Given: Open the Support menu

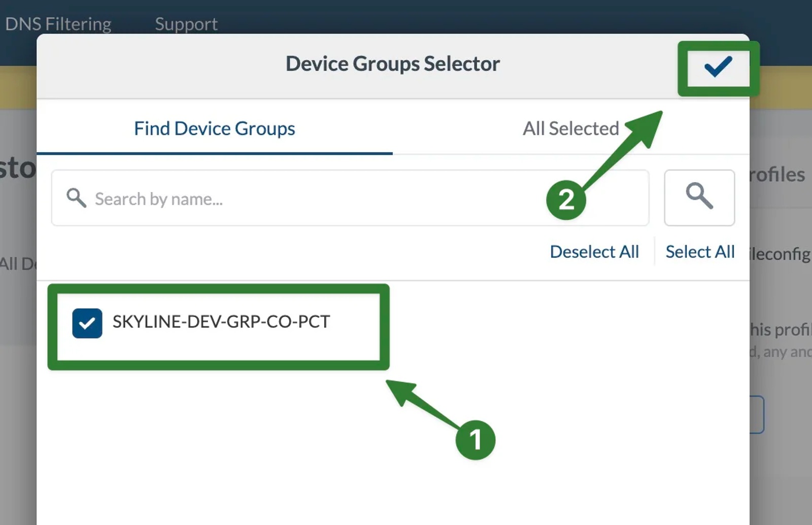Looking at the screenshot, I should pos(186,24).
